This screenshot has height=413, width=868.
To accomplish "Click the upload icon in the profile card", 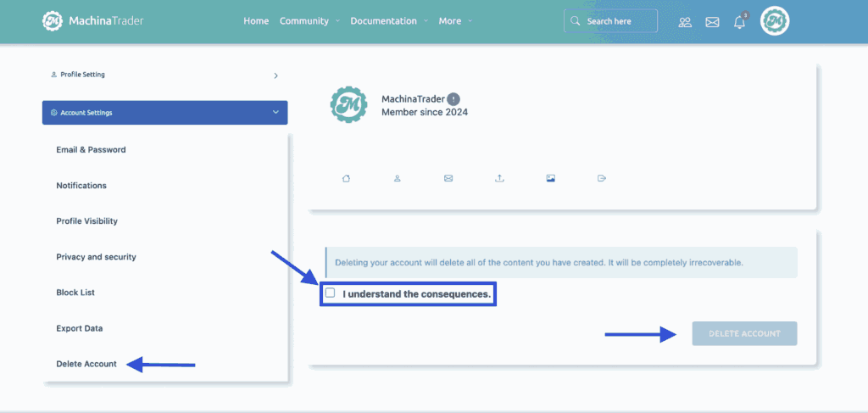I will click(x=499, y=178).
